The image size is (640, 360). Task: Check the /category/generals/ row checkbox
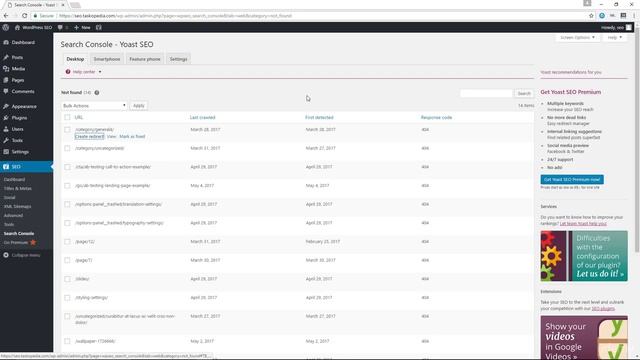(x=67, y=130)
